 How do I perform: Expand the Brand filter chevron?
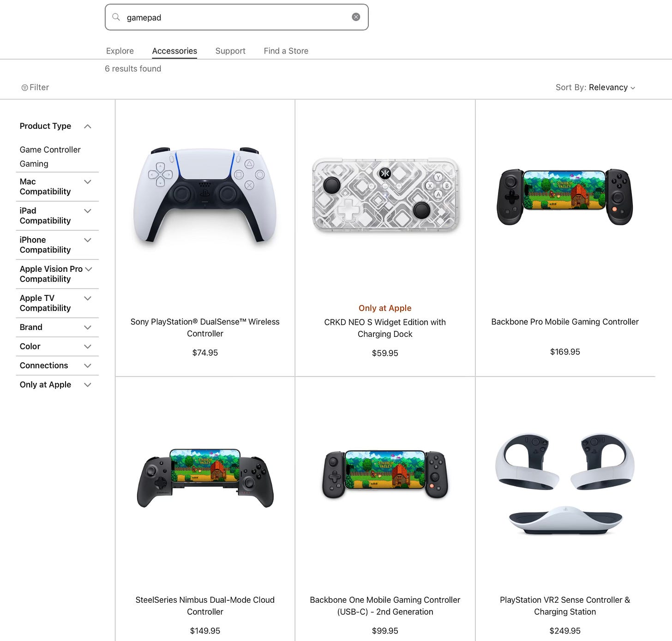(x=88, y=328)
